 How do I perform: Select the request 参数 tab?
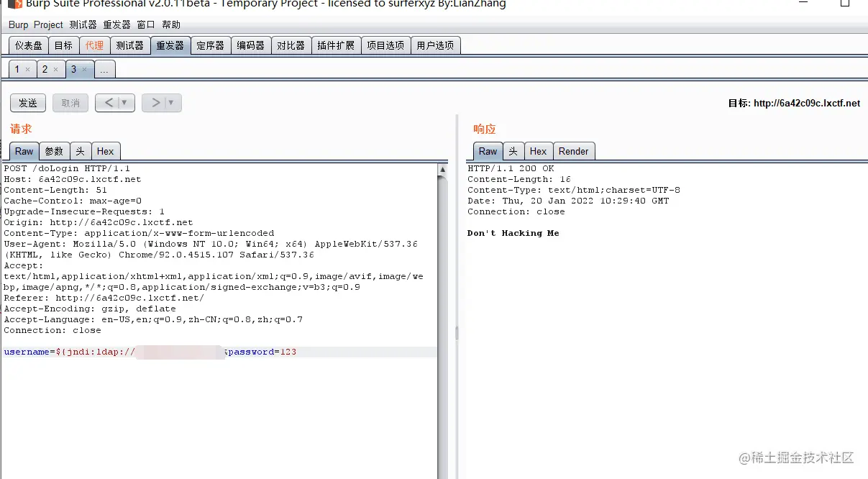point(55,151)
